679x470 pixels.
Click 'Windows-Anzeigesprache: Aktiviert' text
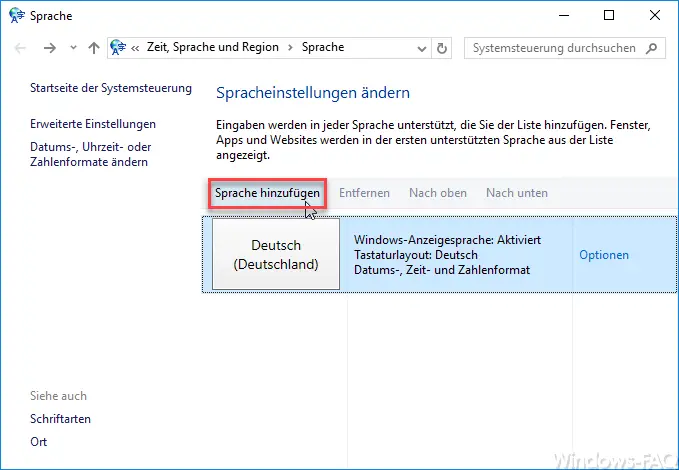click(x=447, y=240)
